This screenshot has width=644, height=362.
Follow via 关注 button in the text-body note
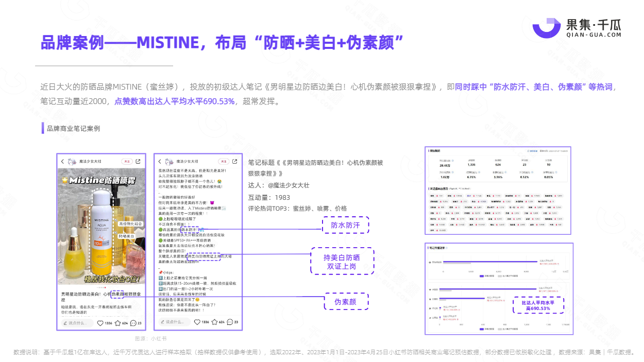click(x=224, y=161)
